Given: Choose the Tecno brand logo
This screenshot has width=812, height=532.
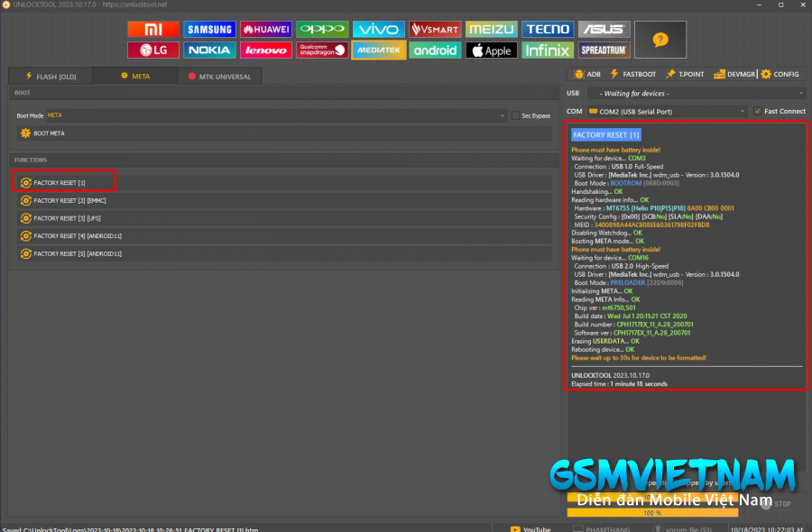Looking at the screenshot, I should coord(548,30).
